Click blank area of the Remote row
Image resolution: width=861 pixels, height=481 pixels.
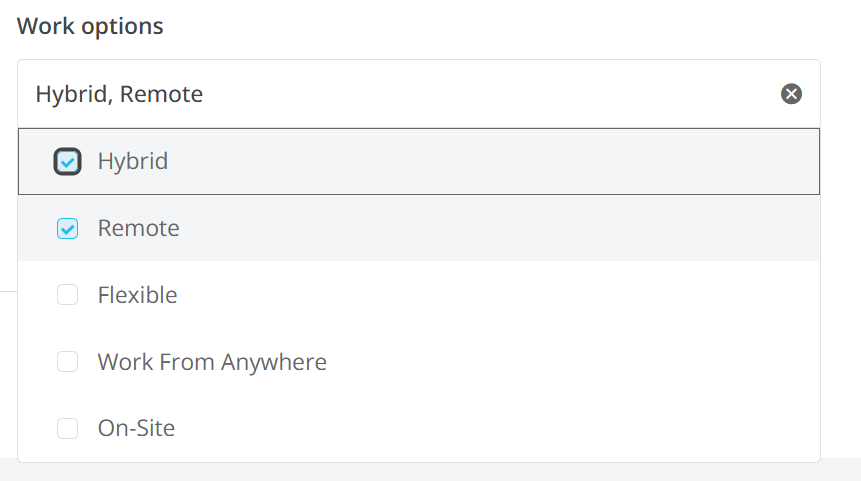coord(500,228)
